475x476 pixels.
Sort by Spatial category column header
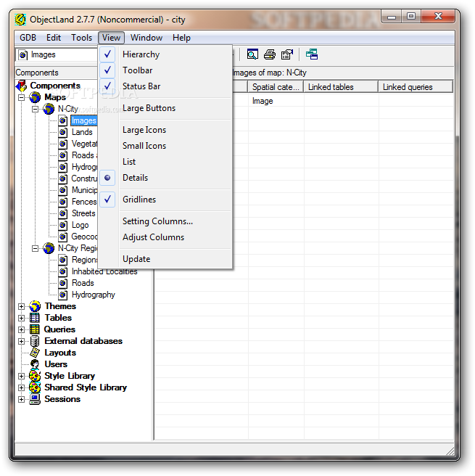[276, 87]
